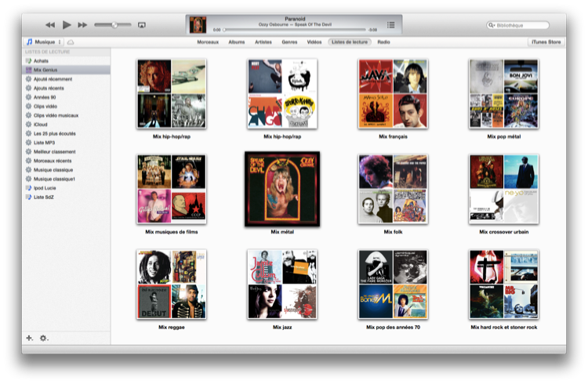Click the plus button to add playlist

click(29, 338)
